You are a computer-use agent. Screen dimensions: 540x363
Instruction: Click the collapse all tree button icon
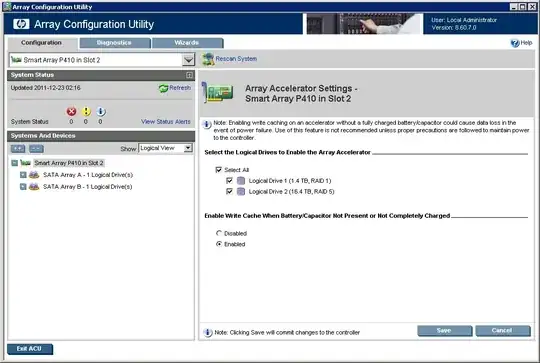(36, 148)
